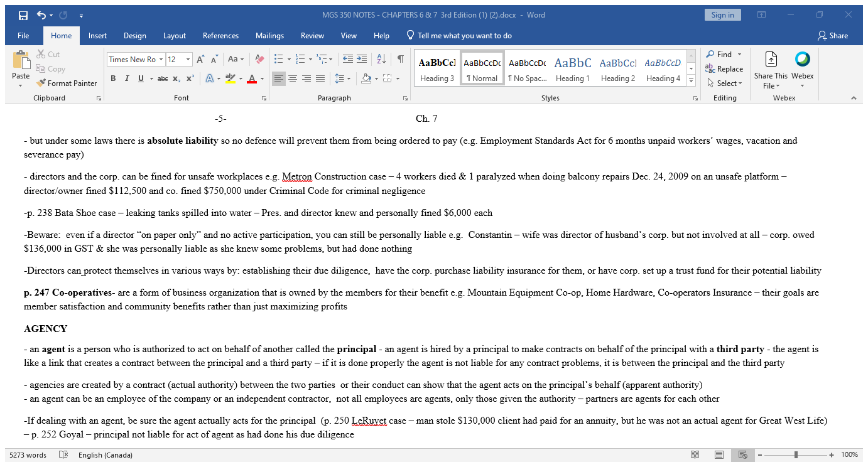Save the document with the floppy icon

23,15
